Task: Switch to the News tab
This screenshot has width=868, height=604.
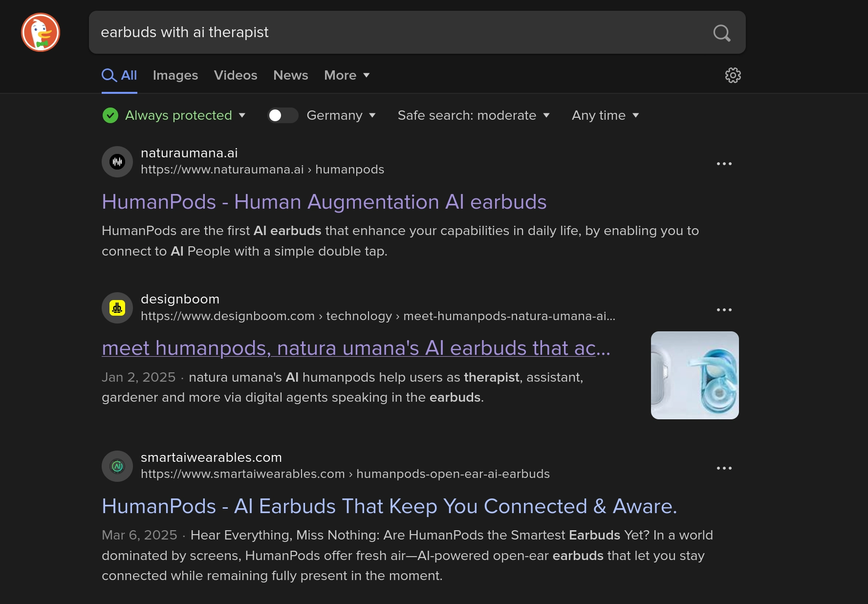Action: (291, 75)
